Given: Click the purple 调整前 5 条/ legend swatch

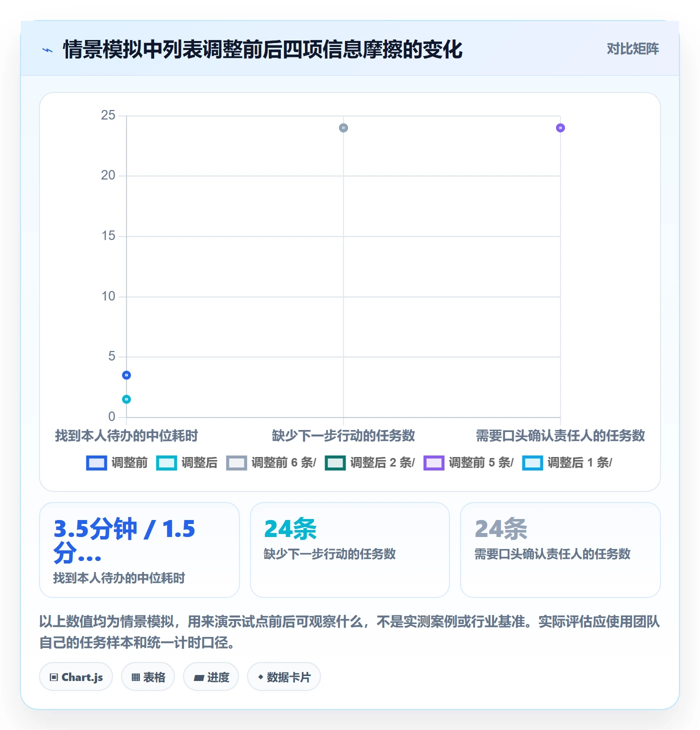Looking at the screenshot, I should pyautogui.click(x=433, y=463).
